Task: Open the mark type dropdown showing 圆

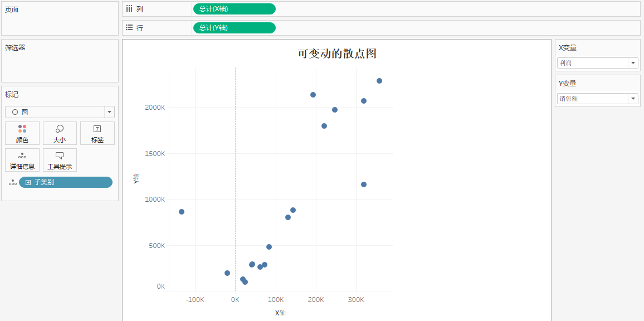Action: pyautogui.click(x=60, y=112)
